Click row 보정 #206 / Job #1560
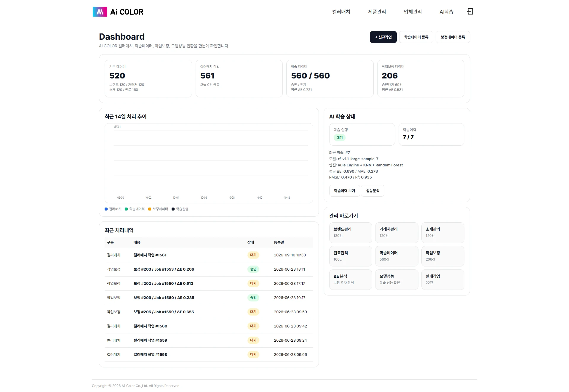This screenshot has width=569, height=392. click(209, 298)
